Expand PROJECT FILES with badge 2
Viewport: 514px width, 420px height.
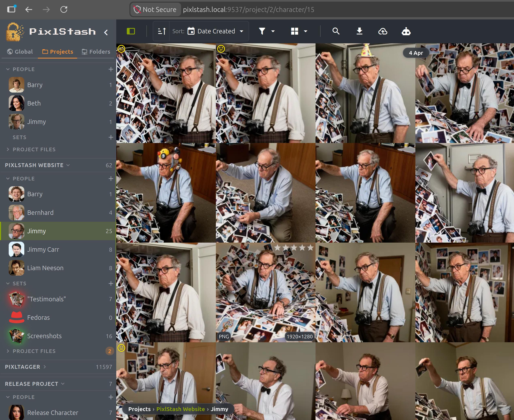click(x=8, y=351)
